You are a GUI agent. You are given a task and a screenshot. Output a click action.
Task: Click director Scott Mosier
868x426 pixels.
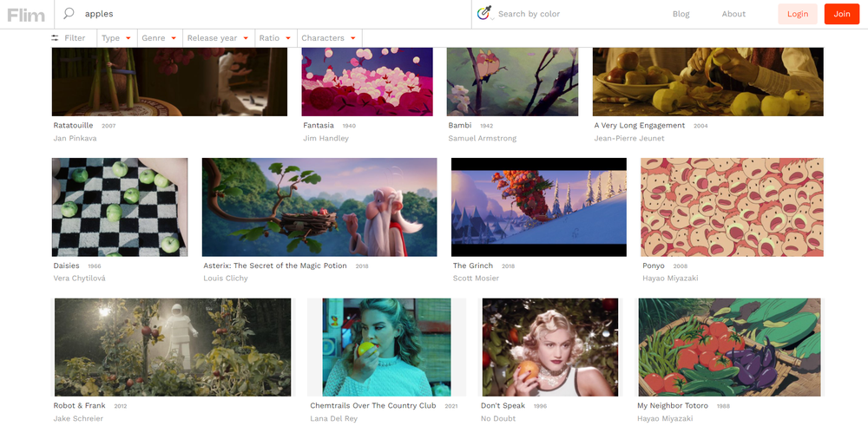click(476, 279)
